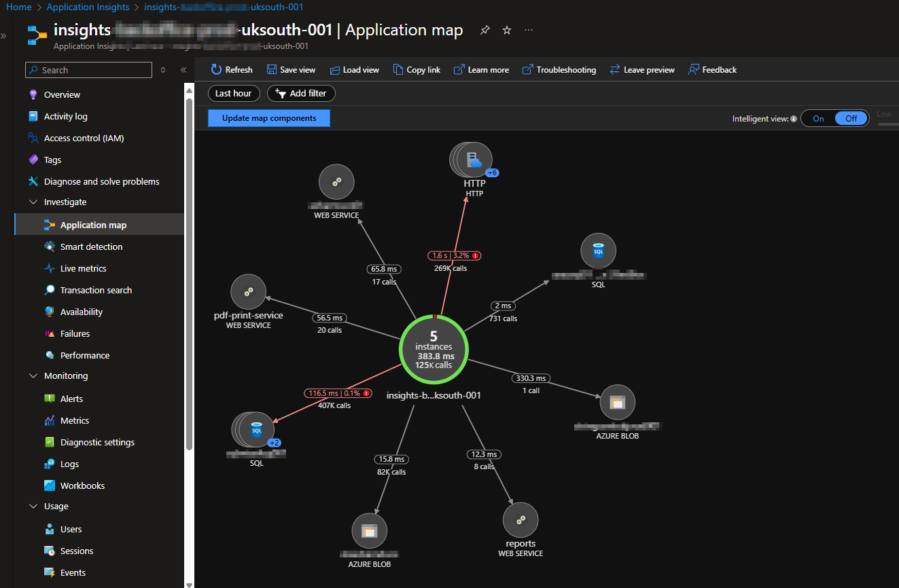899x588 pixels.
Task: Collapse the Investigate section
Action: (x=33, y=202)
